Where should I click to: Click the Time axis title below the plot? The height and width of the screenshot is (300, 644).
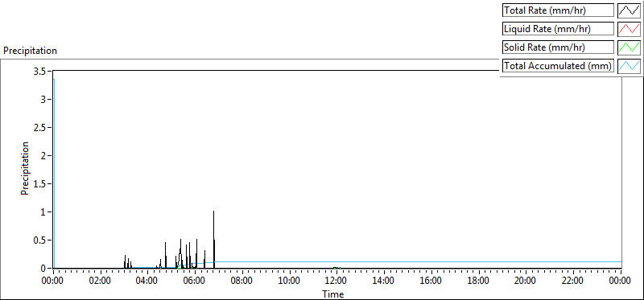tap(333, 294)
